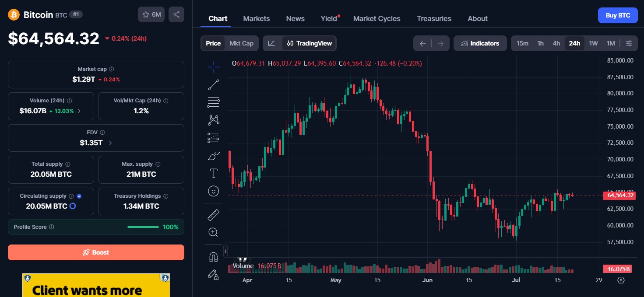Toggle the magnet snap mode
Viewport: 644px width, 297px height.
tap(214, 257)
